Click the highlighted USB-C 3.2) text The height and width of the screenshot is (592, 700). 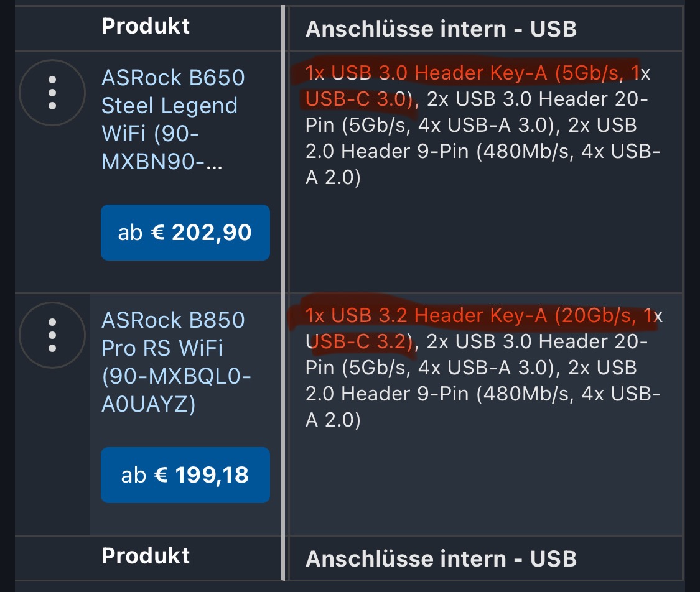click(x=360, y=342)
